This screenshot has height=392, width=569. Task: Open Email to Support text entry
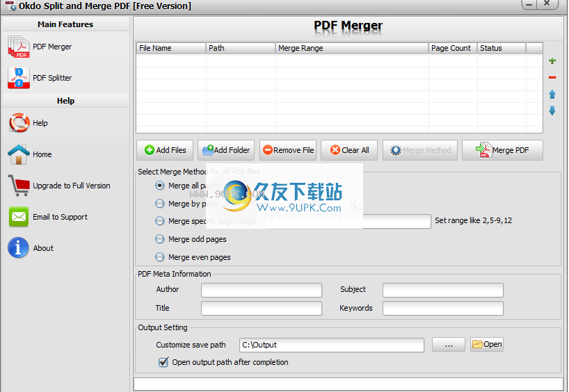coord(61,217)
